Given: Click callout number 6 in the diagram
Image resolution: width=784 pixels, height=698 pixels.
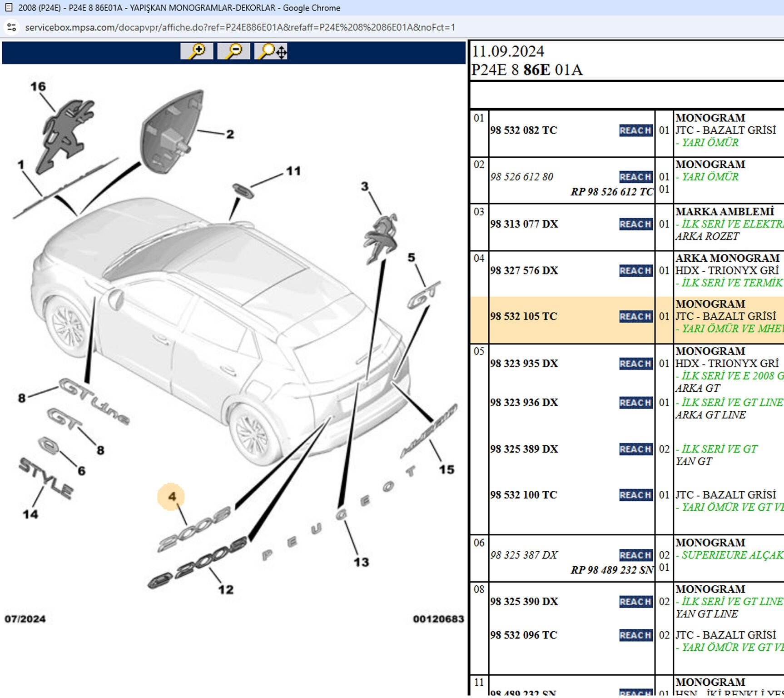Looking at the screenshot, I should pyautogui.click(x=82, y=471).
